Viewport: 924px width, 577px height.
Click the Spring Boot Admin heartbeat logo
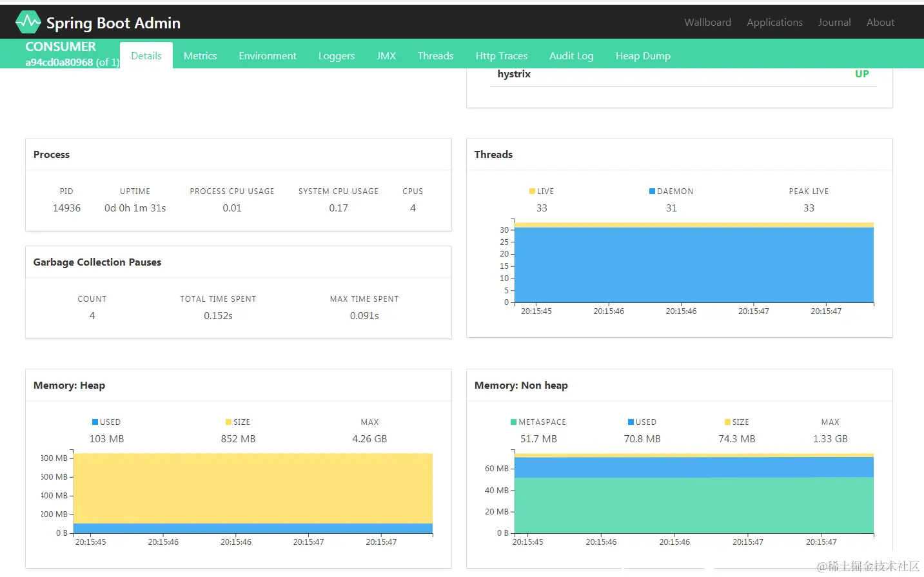(28, 23)
